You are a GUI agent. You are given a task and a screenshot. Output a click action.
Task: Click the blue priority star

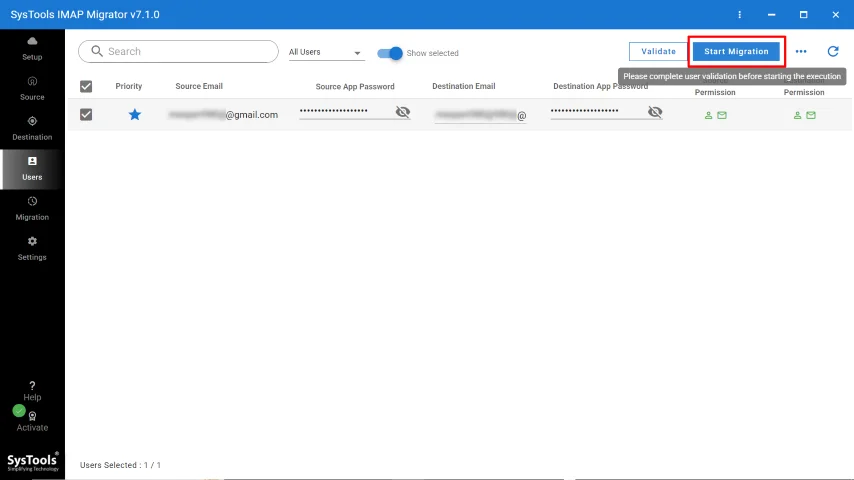(135, 114)
